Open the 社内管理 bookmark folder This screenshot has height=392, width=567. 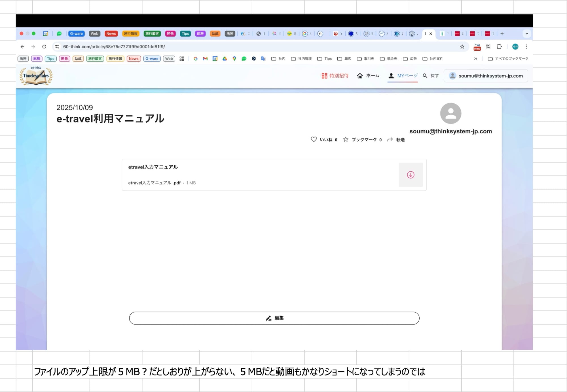click(x=301, y=59)
